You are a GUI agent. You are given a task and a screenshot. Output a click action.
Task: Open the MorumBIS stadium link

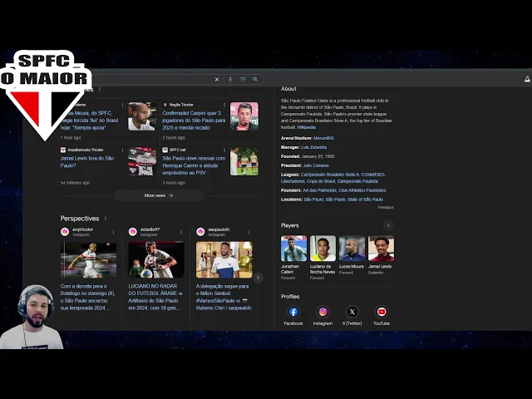[x=323, y=138]
